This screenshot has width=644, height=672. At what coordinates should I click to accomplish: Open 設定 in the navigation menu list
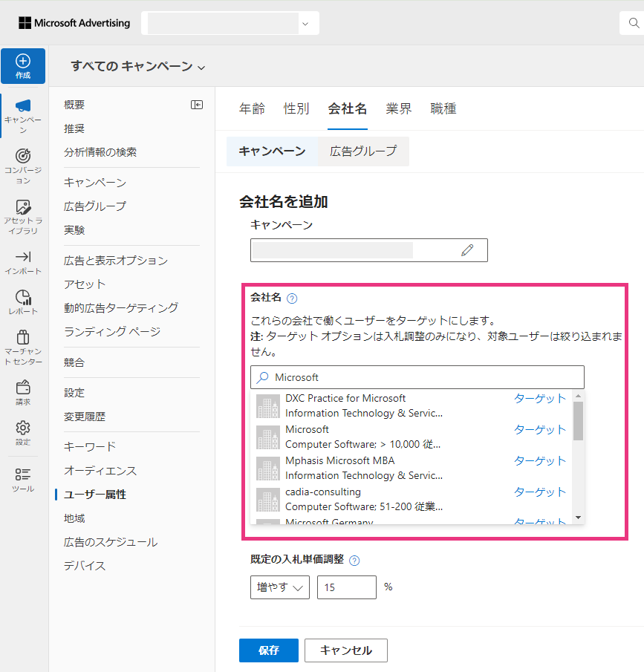tap(74, 393)
